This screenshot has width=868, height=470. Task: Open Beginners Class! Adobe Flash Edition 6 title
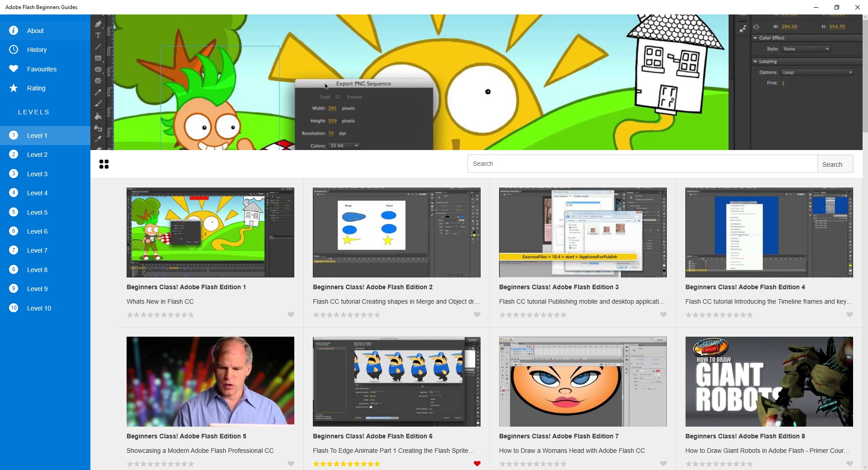pos(373,436)
